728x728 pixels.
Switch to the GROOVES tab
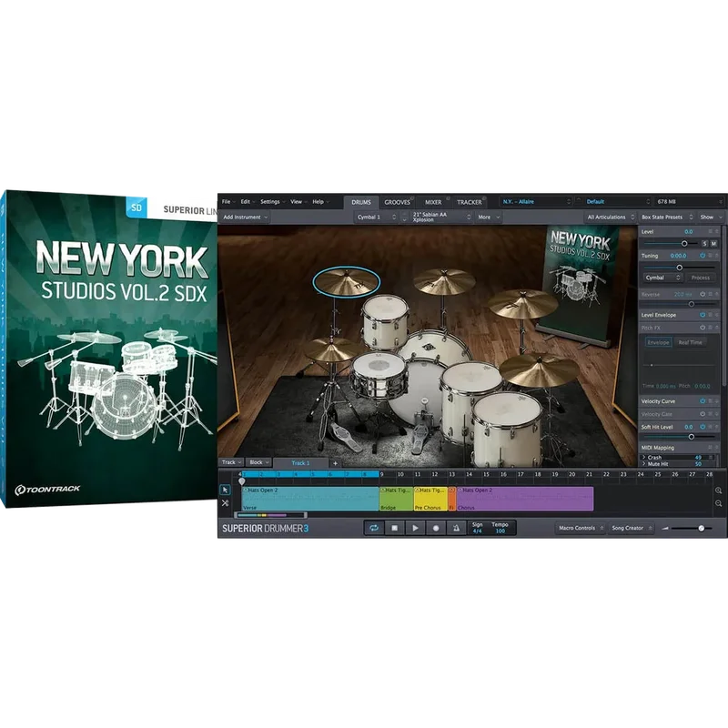398,202
